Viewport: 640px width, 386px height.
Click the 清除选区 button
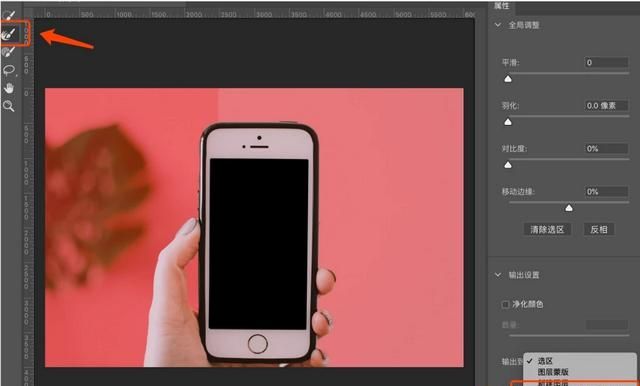pos(547,229)
